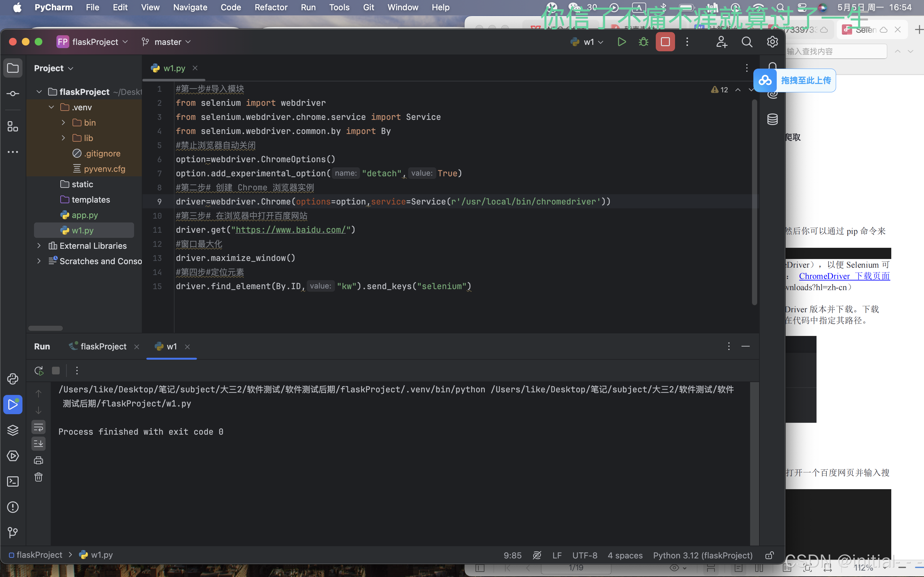924x577 pixels.
Task: Click Python 3.12 interpreter in status bar
Action: (x=703, y=555)
